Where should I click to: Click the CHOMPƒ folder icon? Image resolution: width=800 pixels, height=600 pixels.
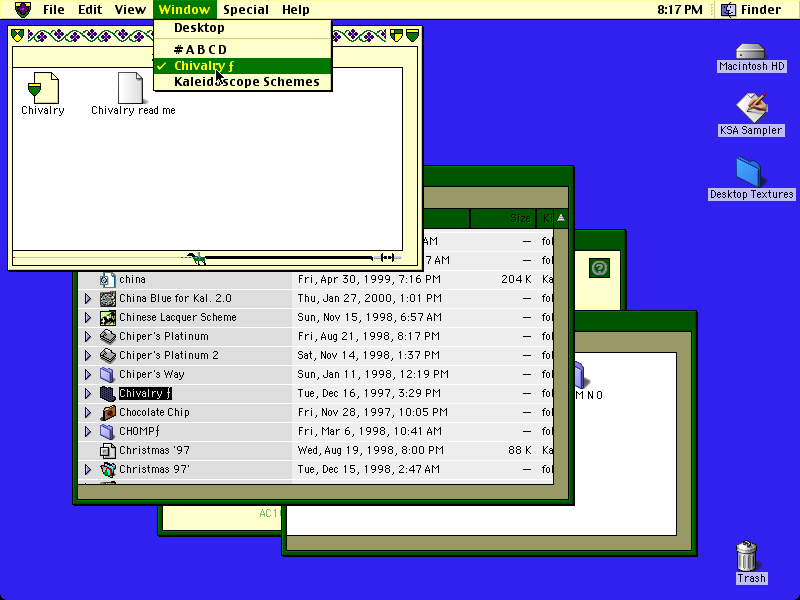pyautogui.click(x=107, y=432)
